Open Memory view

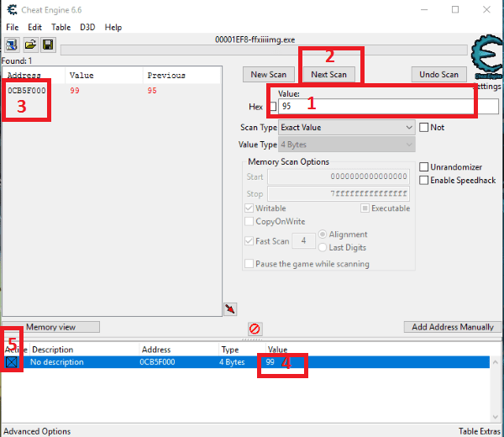click(50, 327)
